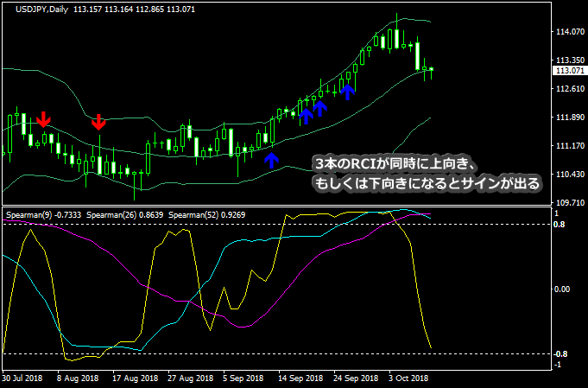
Task: Select the rightmost blue up arrow signal
Action: [x=347, y=90]
